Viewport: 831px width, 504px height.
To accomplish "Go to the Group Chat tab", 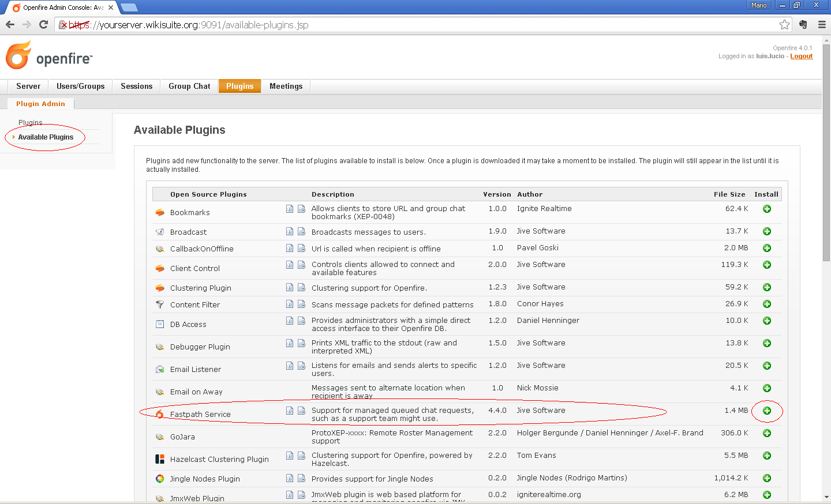I will pyautogui.click(x=189, y=86).
